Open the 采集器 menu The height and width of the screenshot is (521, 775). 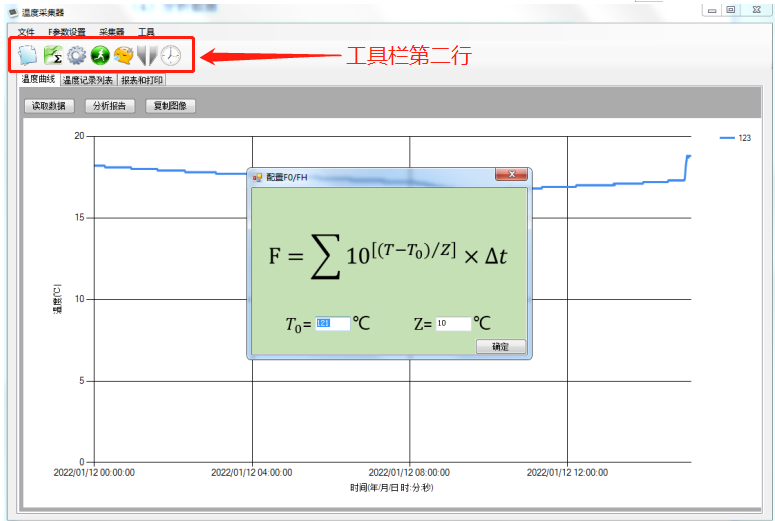point(112,32)
